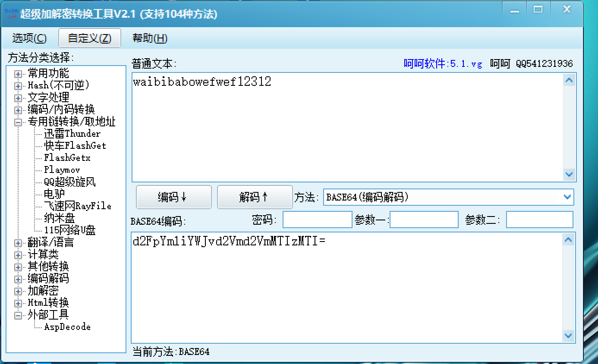
Task: Select 115网络U盘 in the tree
Action: (x=69, y=230)
